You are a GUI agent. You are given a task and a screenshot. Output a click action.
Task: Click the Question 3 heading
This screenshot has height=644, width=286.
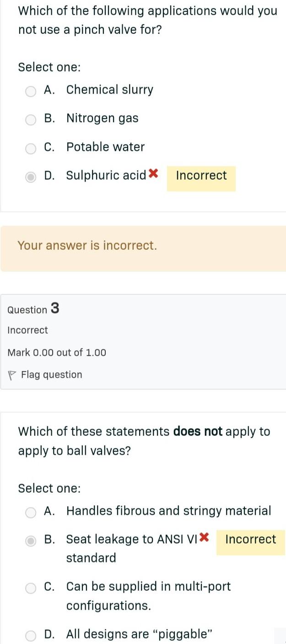coord(33,309)
